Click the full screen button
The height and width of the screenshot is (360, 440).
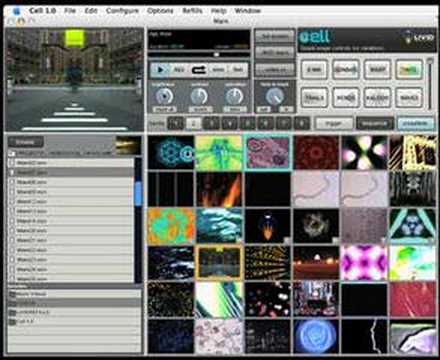coord(275,36)
